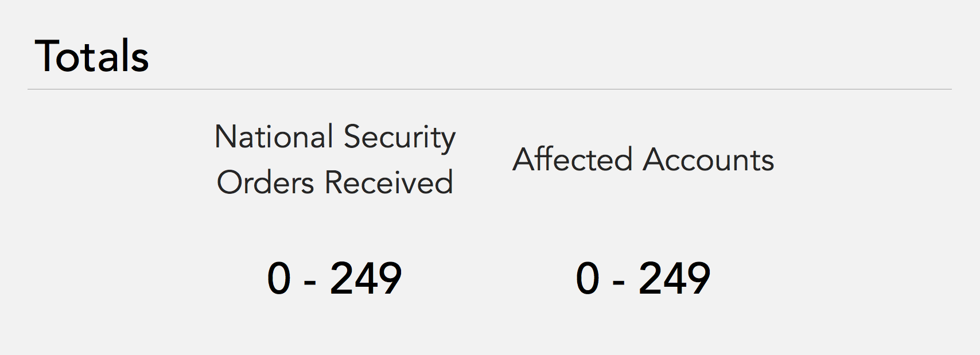Click the 249 figure under National Security Orders
This screenshot has height=355, width=980.
point(365,279)
